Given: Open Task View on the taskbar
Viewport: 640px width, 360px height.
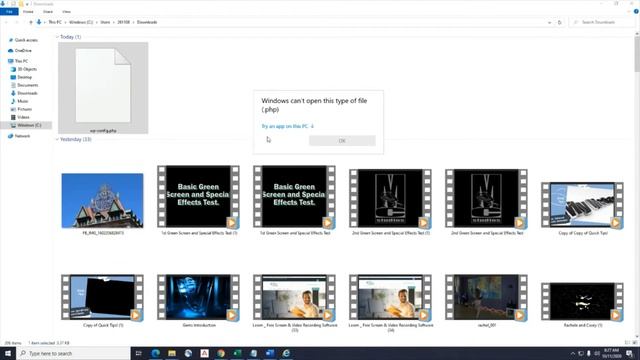Looking at the screenshot, I should point(139,353).
